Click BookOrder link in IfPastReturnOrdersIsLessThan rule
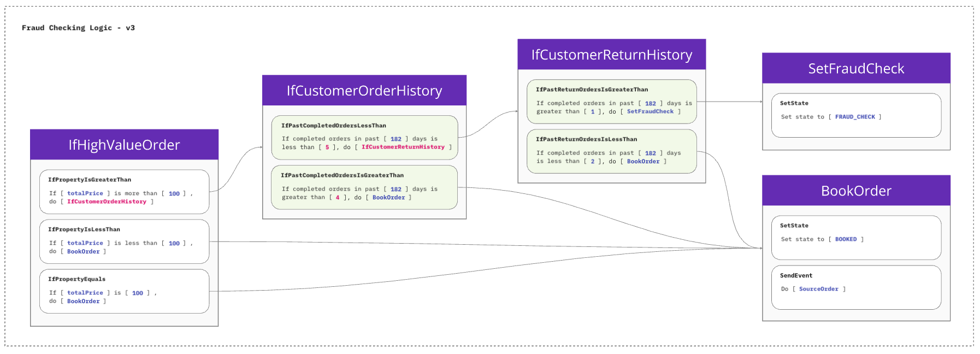The width and height of the screenshot is (980, 354). pyautogui.click(x=643, y=162)
